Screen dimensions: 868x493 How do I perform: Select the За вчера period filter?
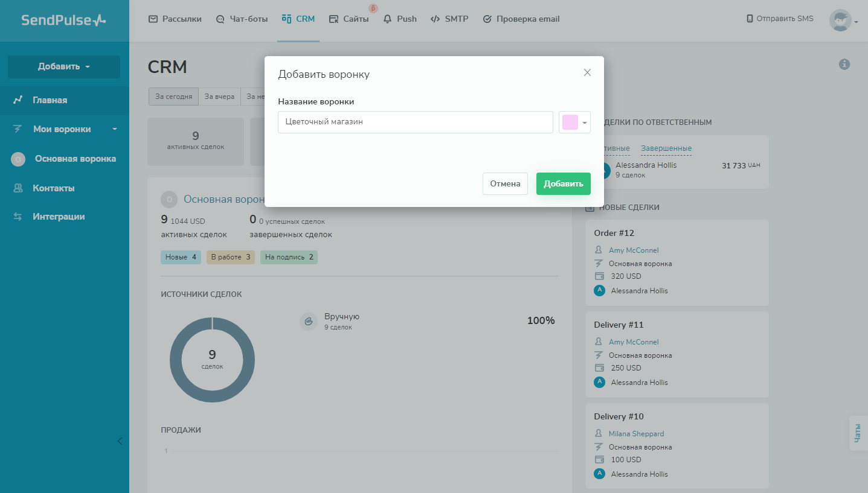pos(219,97)
